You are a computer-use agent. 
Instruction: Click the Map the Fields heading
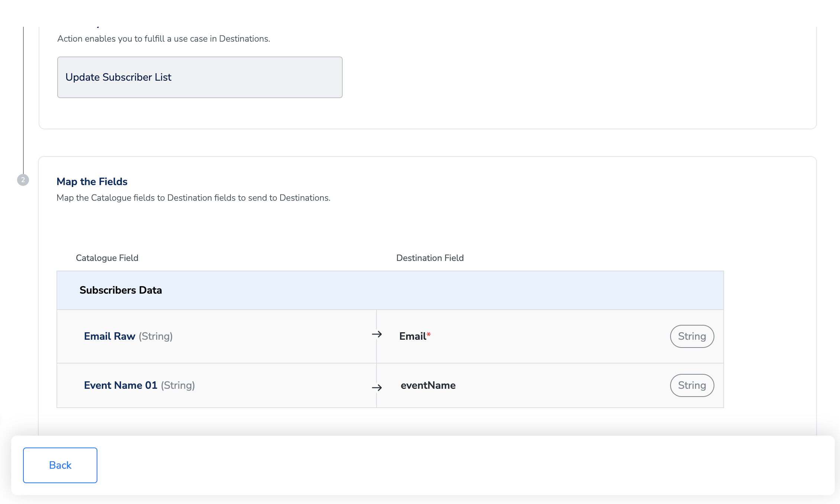[92, 182]
